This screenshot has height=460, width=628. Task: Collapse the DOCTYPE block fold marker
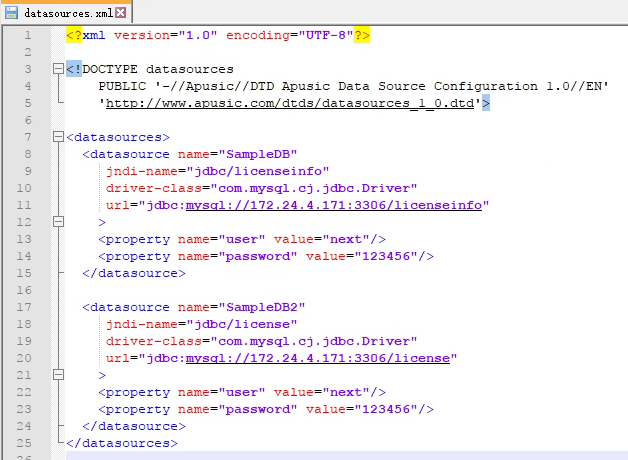coord(57,69)
